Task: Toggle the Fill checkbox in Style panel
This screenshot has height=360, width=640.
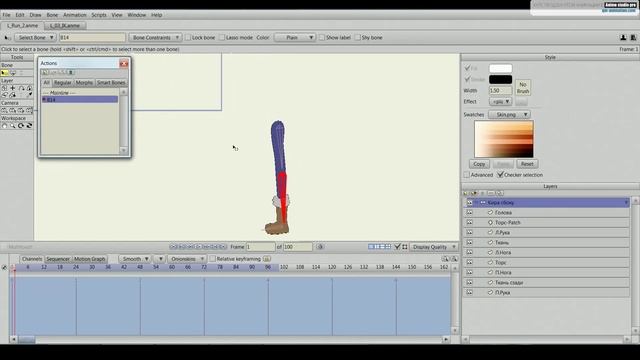Action: [467, 68]
